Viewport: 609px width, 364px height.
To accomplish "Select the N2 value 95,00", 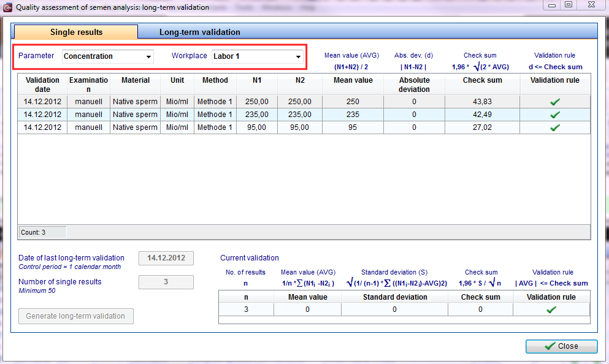I will [x=300, y=127].
